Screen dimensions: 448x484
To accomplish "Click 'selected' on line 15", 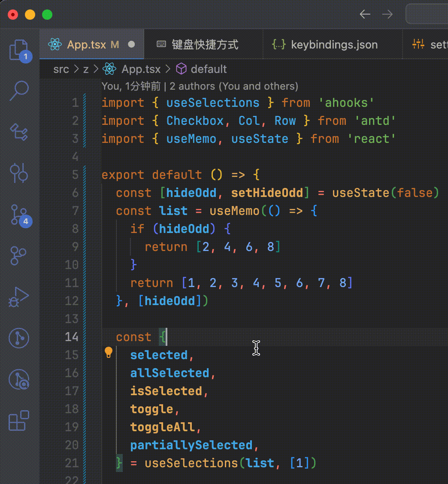I will [159, 355].
